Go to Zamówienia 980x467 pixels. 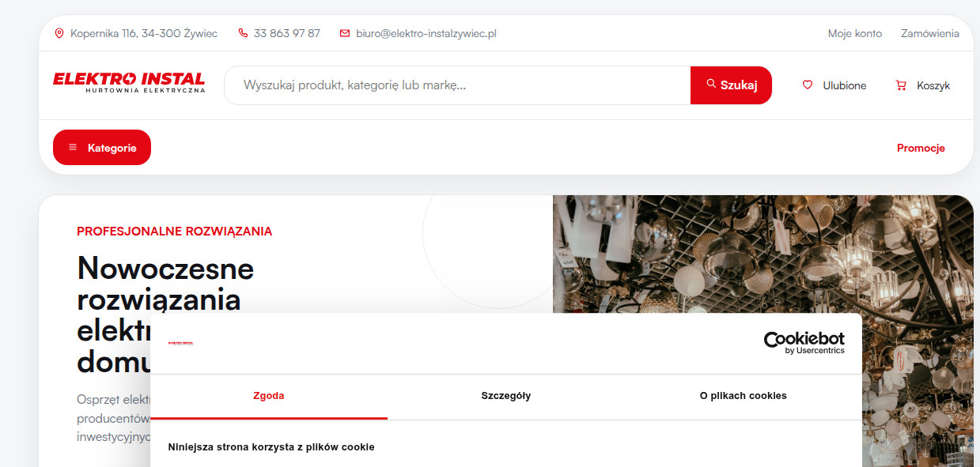click(x=929, y=33)
